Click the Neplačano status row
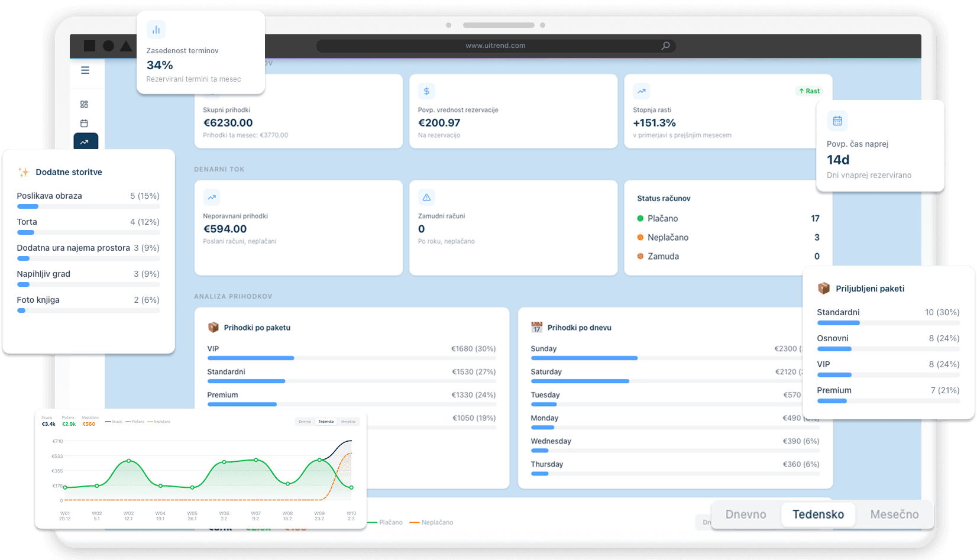977x560 pixels. coord(727,238)
